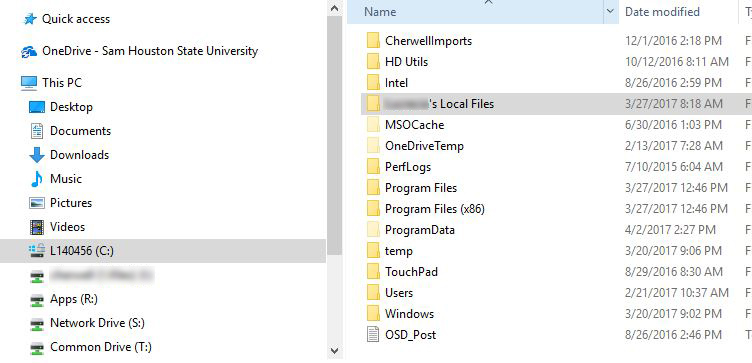Click the Downloads arrow icon
Image resolution: width=752 pixels, height=363 pixels.
click(37, 155)
